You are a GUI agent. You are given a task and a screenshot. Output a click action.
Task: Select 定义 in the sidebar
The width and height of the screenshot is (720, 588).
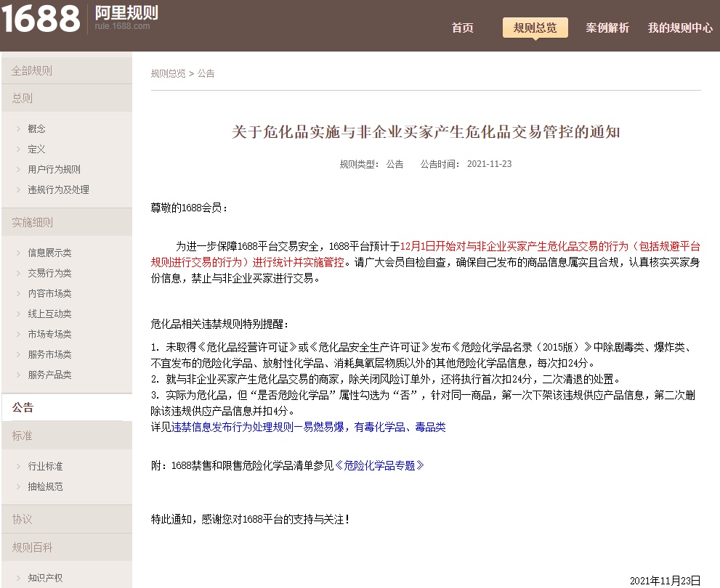pyautogui.click(x=37, y=149)
